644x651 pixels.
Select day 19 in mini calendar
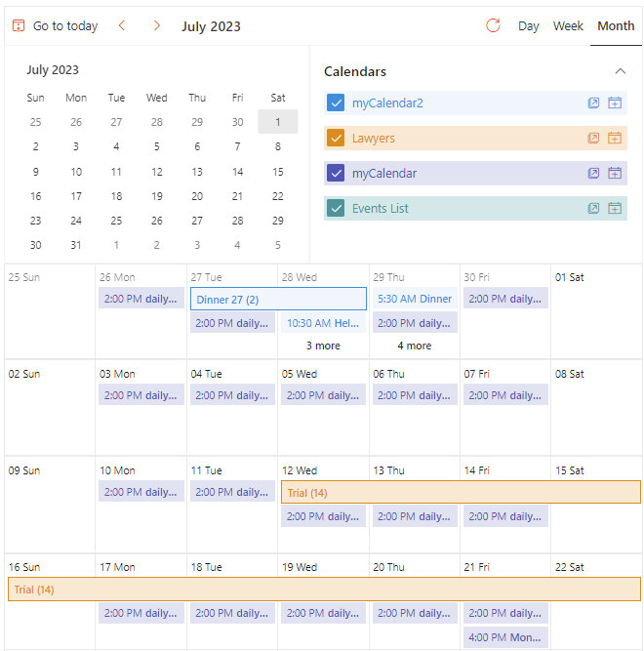pos(157,196)
